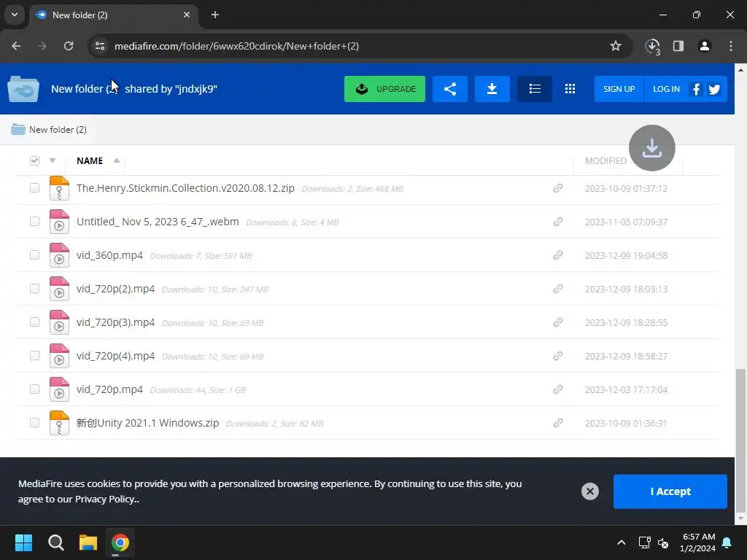The image size is (747, 560).
Task: Click the zip file icon for Henry Stickmin
Action: coord(59,189)
